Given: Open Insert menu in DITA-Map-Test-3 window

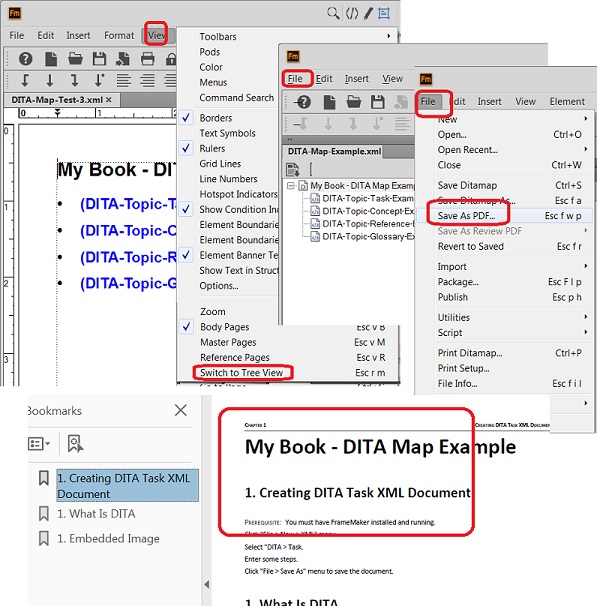Looking at the screenshot, I should (78, 36).
